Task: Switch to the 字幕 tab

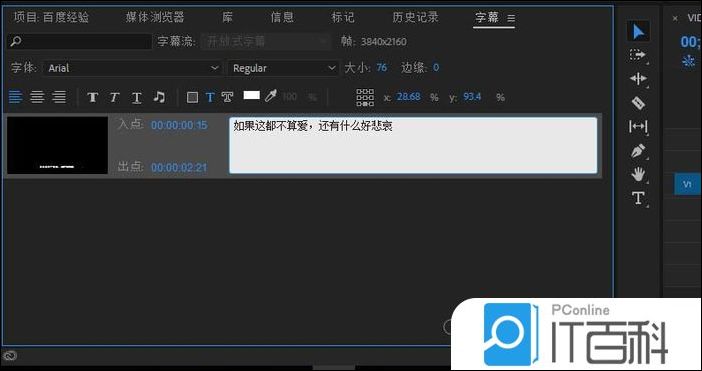Action: click(x=487, y=17)
